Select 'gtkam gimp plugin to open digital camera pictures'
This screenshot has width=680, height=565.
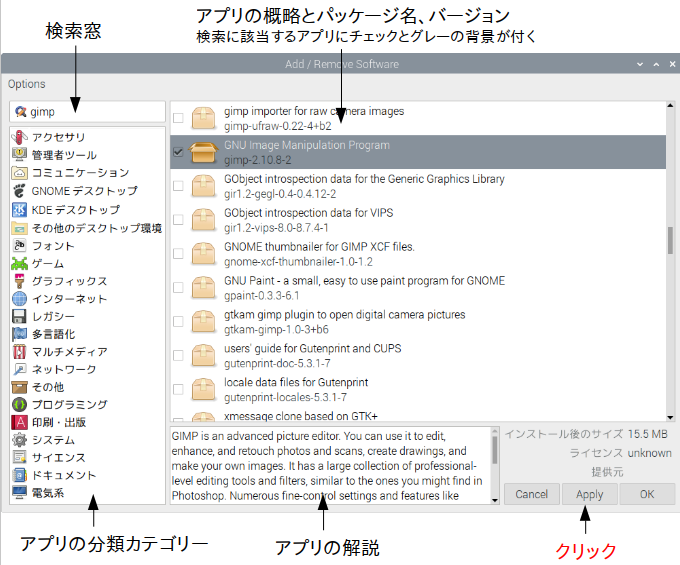(418, 321)
